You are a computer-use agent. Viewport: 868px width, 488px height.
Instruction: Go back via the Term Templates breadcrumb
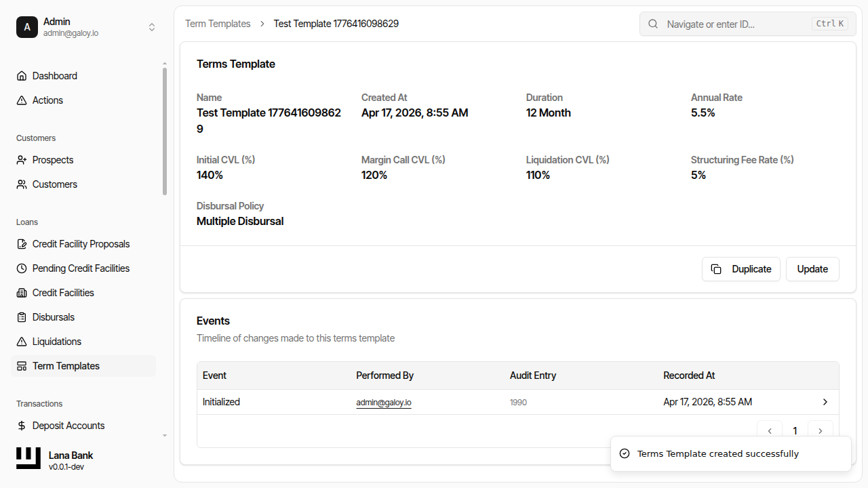(x=218, y=23)
